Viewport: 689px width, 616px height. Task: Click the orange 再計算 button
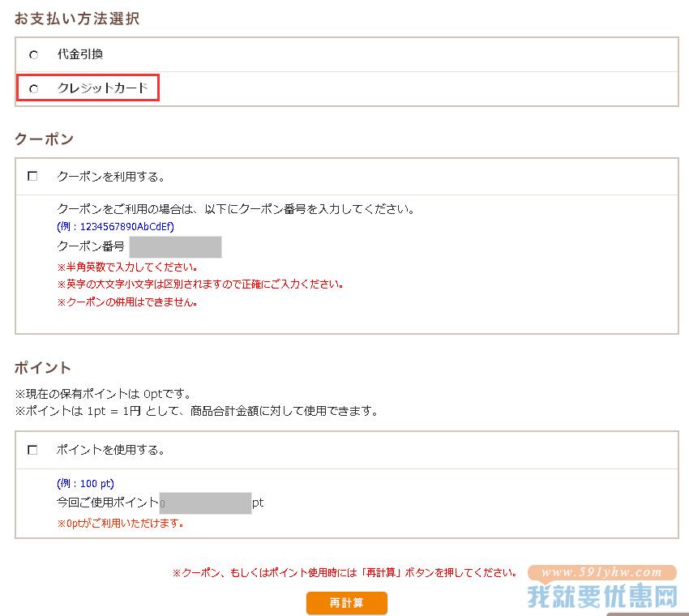(x=347, y=603)
